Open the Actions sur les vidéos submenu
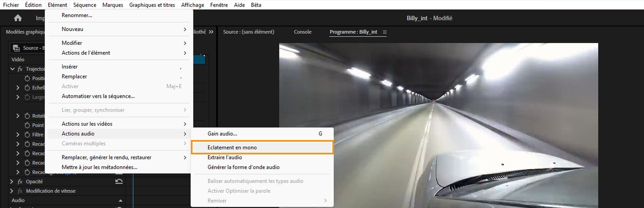 pos(119,124)
